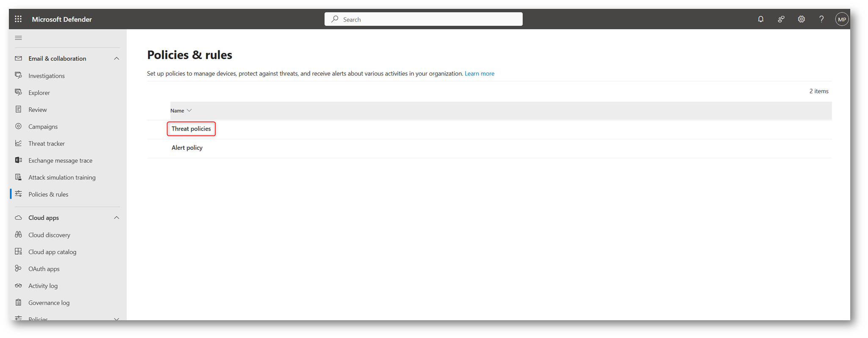This screenshot has height=338, width=868.
Task: Expand the Policies section chevron
Action: click(116, 319)
